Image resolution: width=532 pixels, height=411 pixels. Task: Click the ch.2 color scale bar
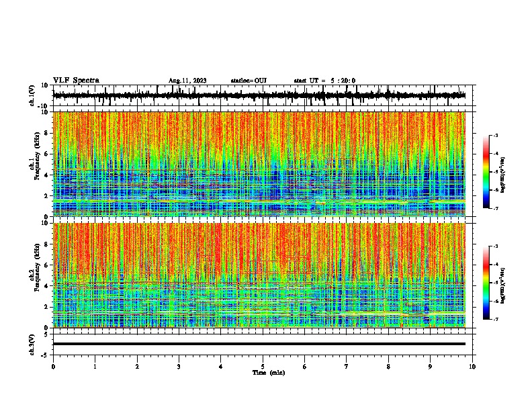point(486,283)
